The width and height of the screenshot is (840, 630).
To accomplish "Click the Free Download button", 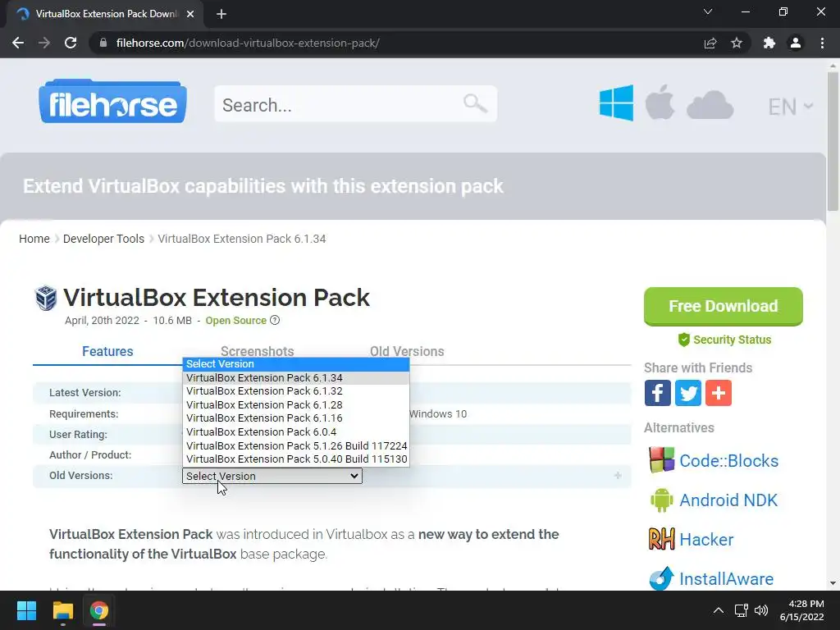I will 724,307.
